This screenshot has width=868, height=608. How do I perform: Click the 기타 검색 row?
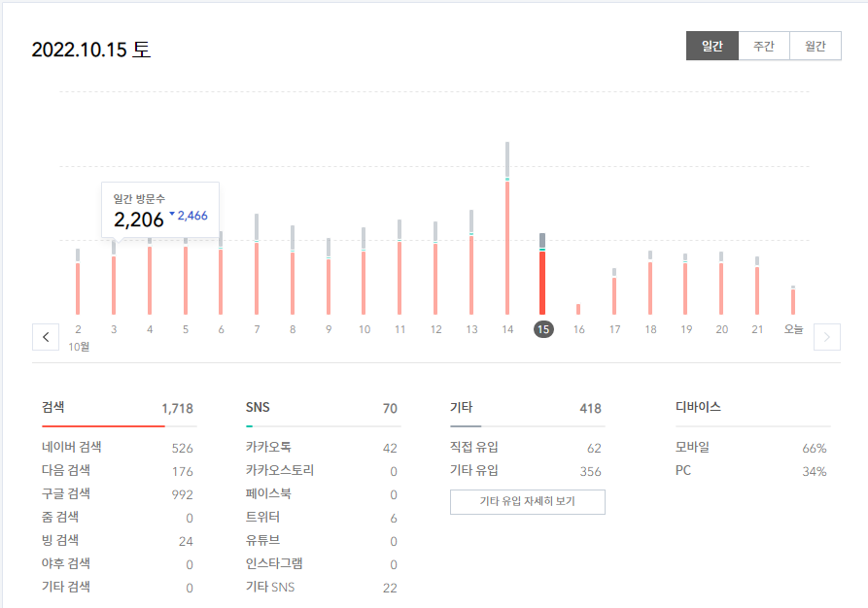[118, 587]
